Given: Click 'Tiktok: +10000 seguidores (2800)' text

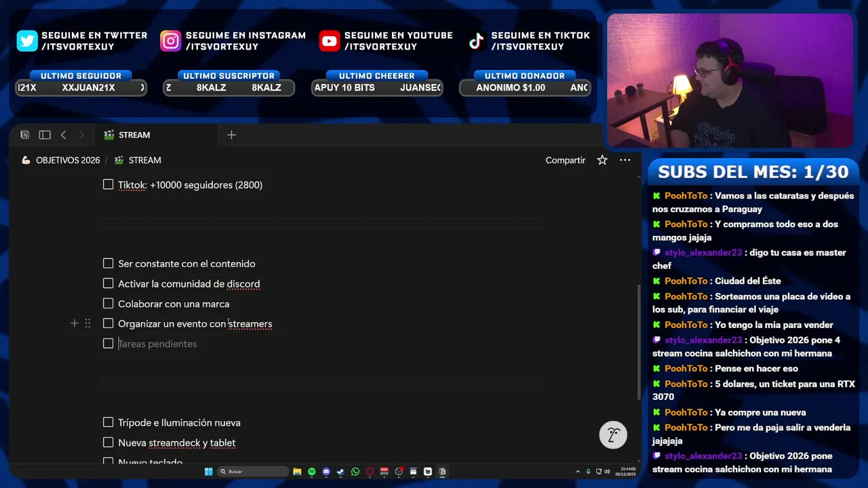Looking at the screenshot, I should tap(190, 185).
